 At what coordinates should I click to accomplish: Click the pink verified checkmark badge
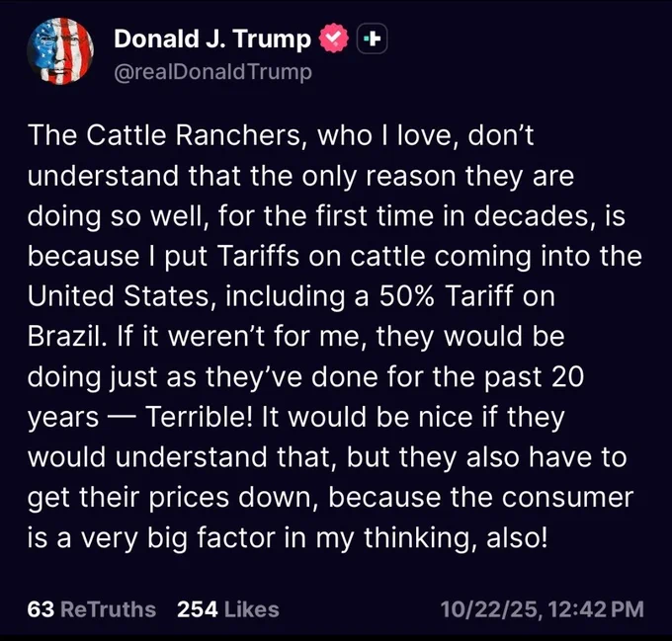click(334, 39)
